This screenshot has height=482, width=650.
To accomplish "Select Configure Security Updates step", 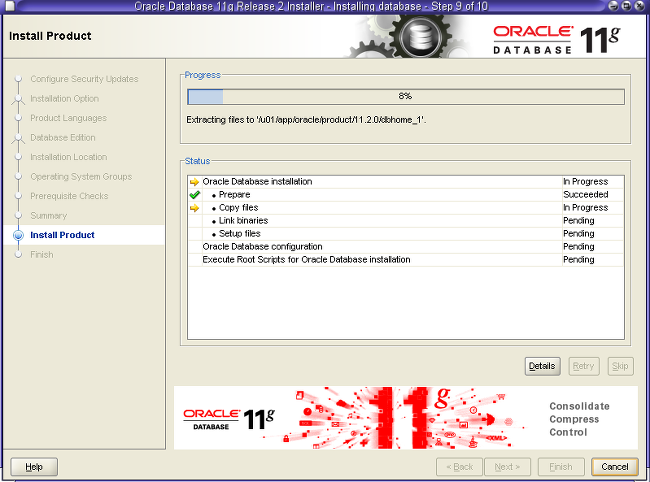I will (84, 79).
